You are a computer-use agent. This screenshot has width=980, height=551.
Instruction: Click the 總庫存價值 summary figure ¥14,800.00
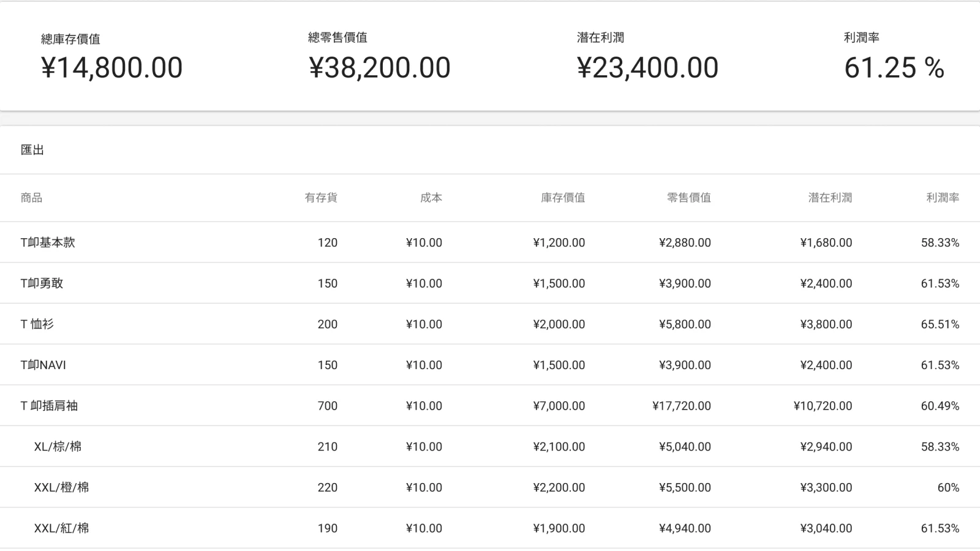pyautogui.click(x=111, y=67)
